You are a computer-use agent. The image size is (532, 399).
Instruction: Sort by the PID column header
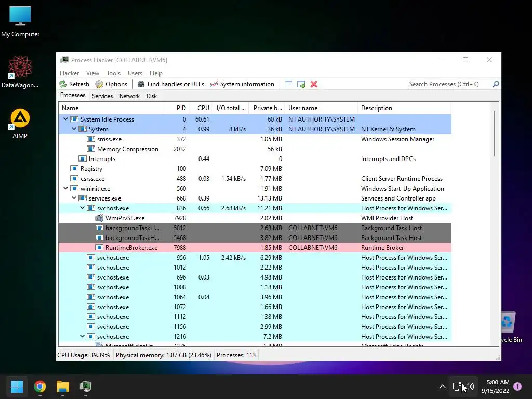coord(176,108)
